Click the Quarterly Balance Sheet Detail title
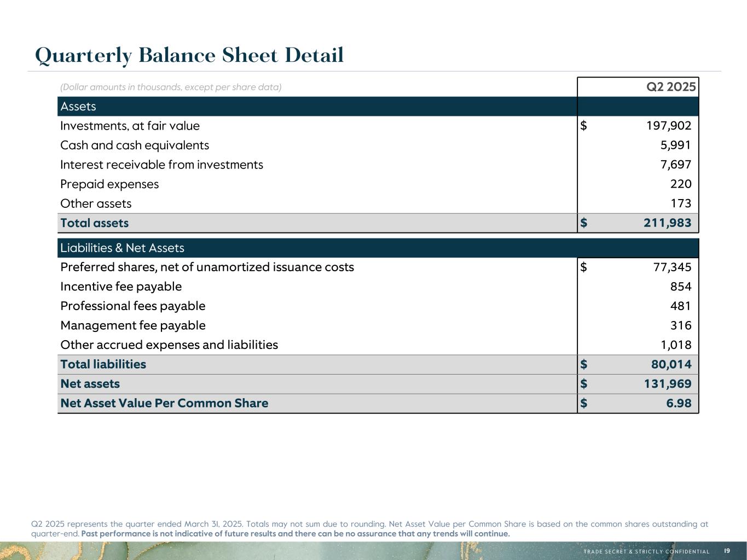The width and height of the screenshot is (747, 560). point(189,56)
